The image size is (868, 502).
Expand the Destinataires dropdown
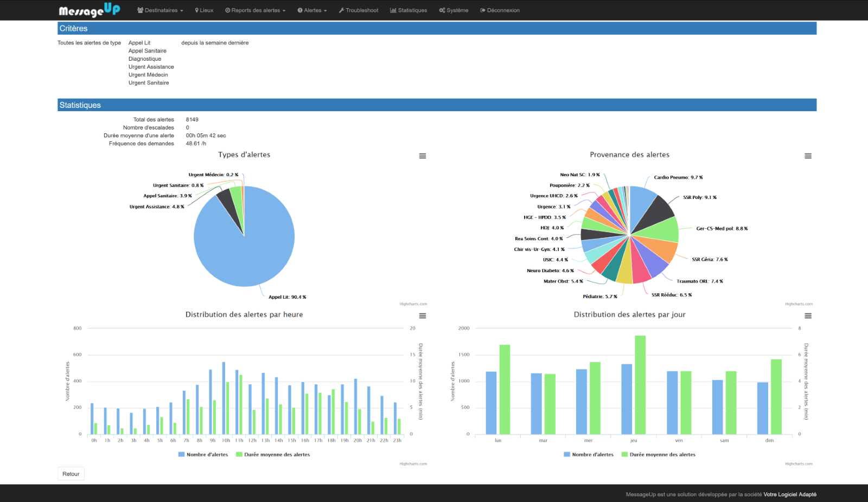tap(160, 10)
